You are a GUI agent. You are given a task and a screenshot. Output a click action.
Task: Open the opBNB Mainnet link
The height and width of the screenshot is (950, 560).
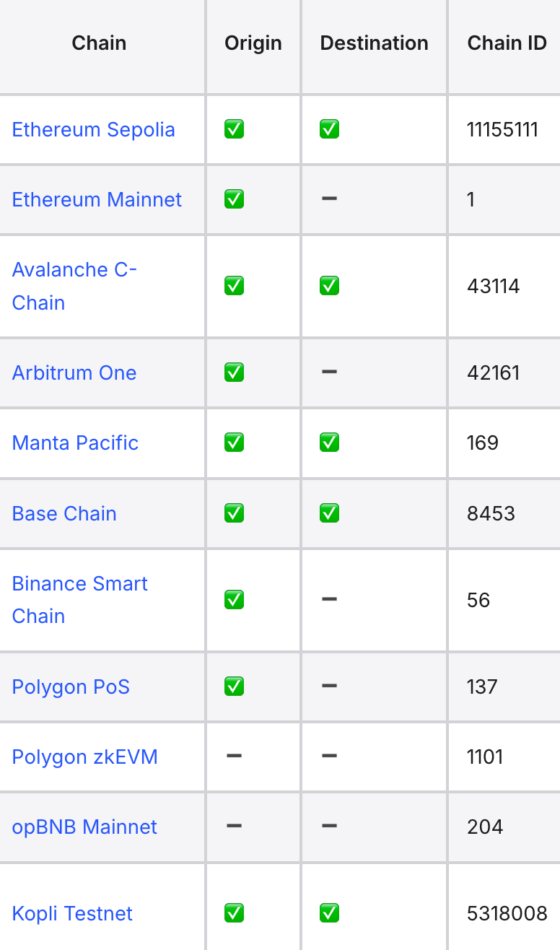coord(84,827)
